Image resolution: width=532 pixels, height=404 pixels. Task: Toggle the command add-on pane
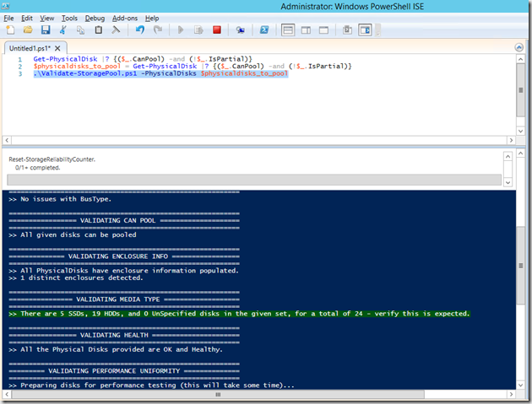(365, 30)
